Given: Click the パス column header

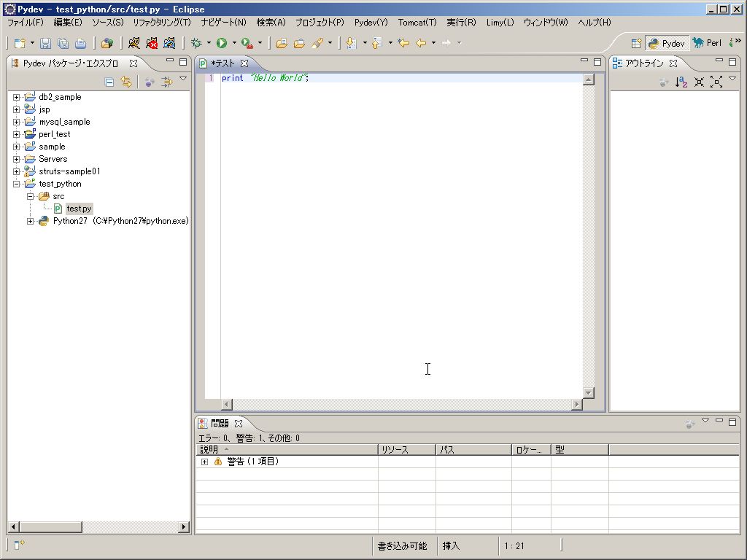Looking at the screenshot, I should pos(473,449).
